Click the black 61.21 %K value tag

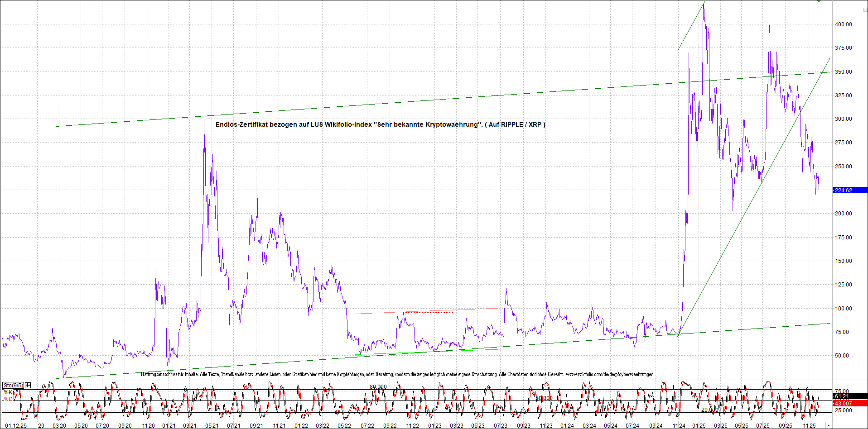(x=849, y=396)
